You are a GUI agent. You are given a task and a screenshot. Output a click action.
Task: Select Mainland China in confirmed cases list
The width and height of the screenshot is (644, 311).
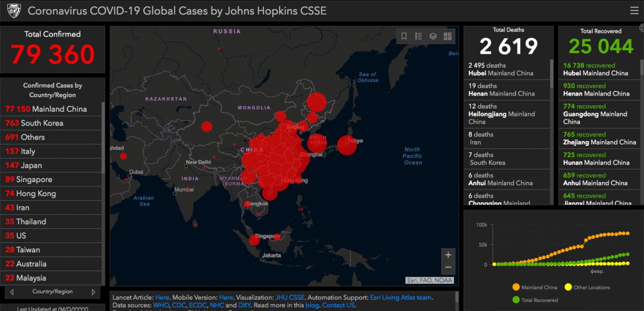pyautogui.click(x=51, y=109)
